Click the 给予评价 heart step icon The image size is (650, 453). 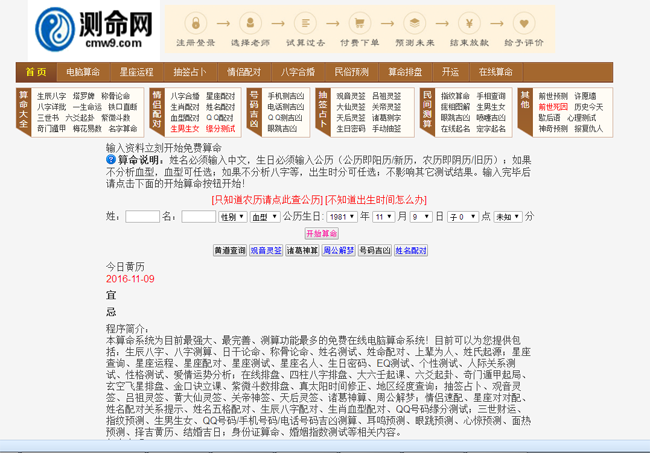(524, 23)
